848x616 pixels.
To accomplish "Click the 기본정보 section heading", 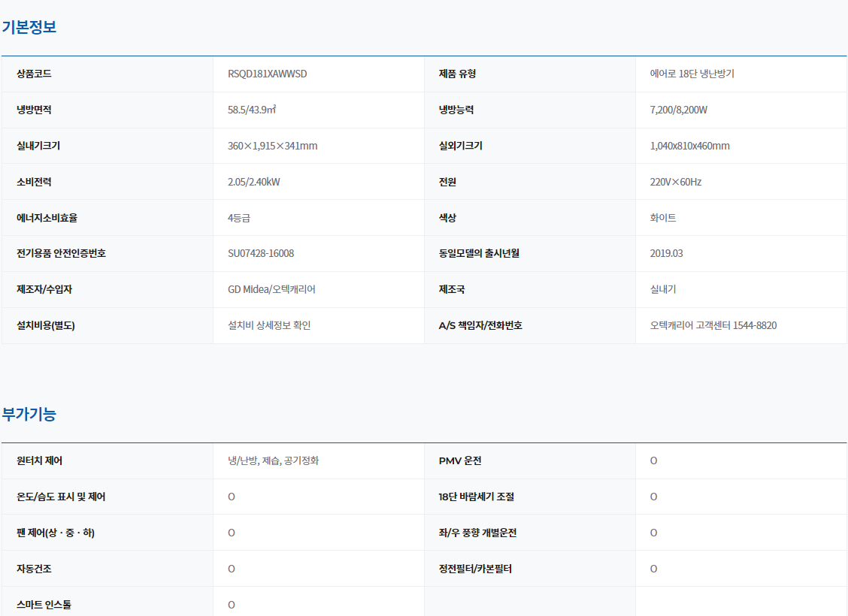I will (x=29, y=27).
